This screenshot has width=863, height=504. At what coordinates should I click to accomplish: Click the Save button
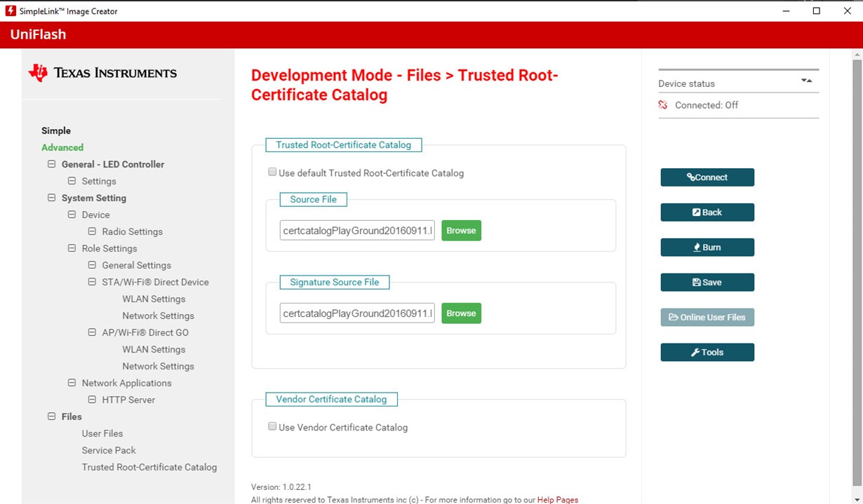pos(707,282)
